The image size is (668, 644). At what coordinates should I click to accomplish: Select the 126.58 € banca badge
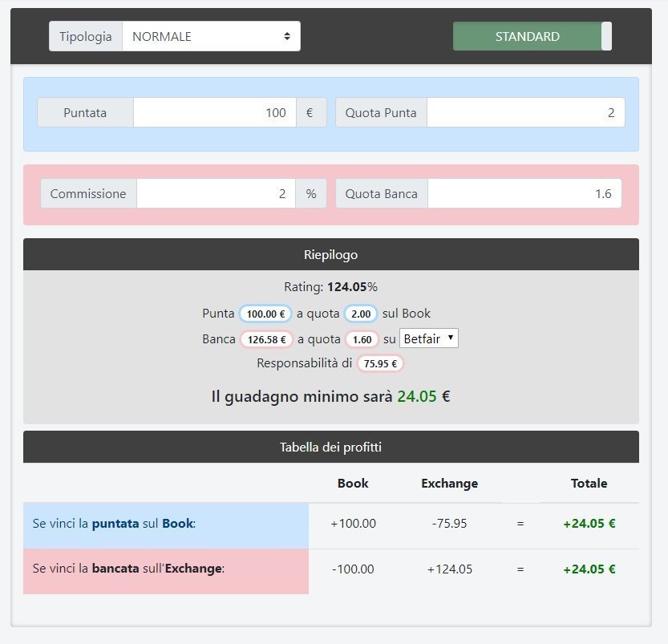pyautogui.click(x=266, y=339)
